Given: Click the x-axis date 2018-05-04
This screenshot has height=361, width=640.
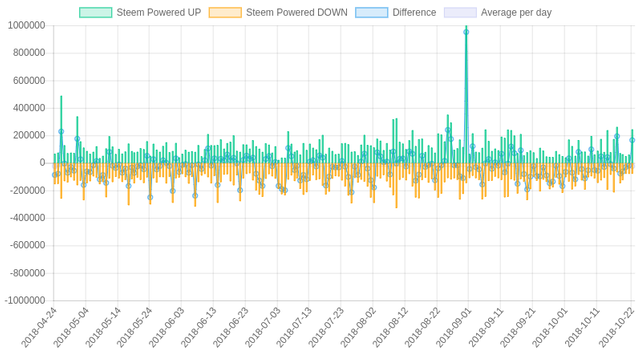Looking at the screenshot, I should click(x=71, y=328).
